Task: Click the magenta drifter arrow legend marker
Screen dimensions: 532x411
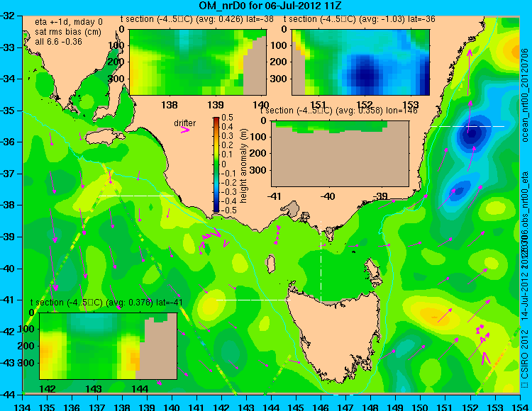Action: (x=185, y=130)
